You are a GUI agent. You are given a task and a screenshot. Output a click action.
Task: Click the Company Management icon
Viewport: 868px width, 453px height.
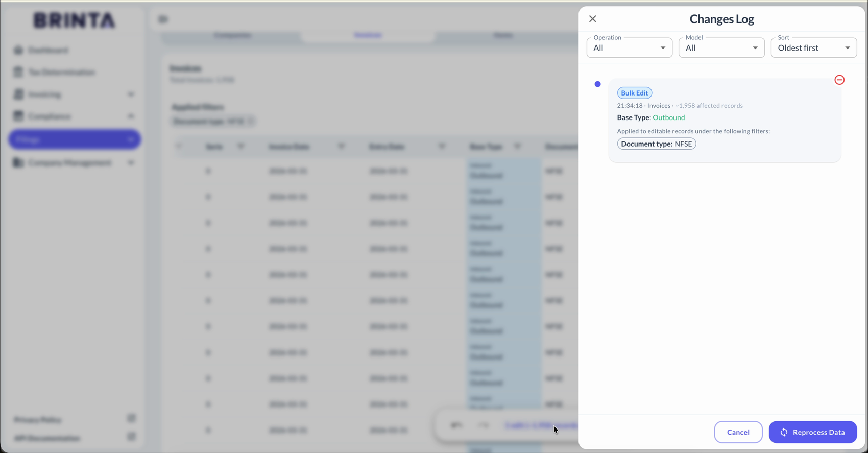coord(18,163)
